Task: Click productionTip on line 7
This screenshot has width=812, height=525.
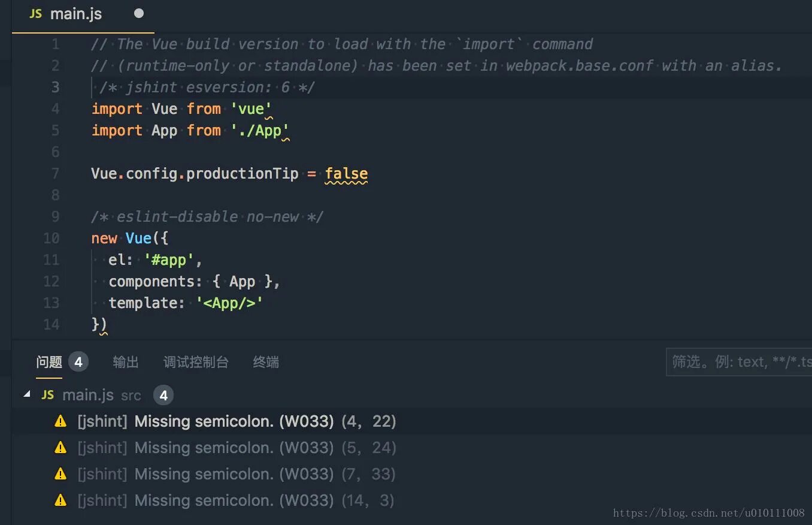Action: (x=243, y=174)
